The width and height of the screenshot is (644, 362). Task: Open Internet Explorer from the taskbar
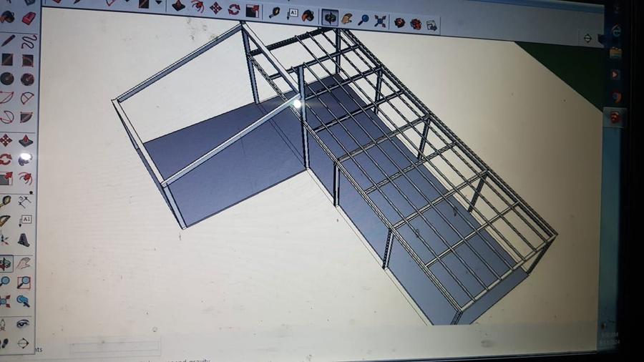615,31
